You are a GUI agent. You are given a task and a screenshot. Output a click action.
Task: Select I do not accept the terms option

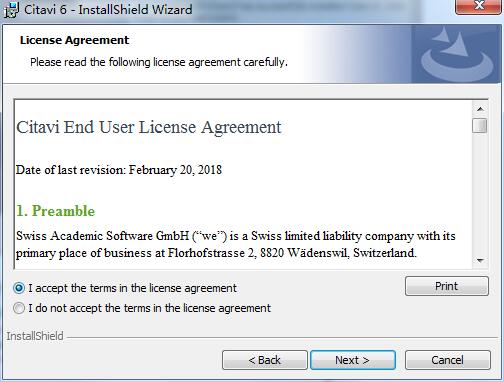click(19, 308)
